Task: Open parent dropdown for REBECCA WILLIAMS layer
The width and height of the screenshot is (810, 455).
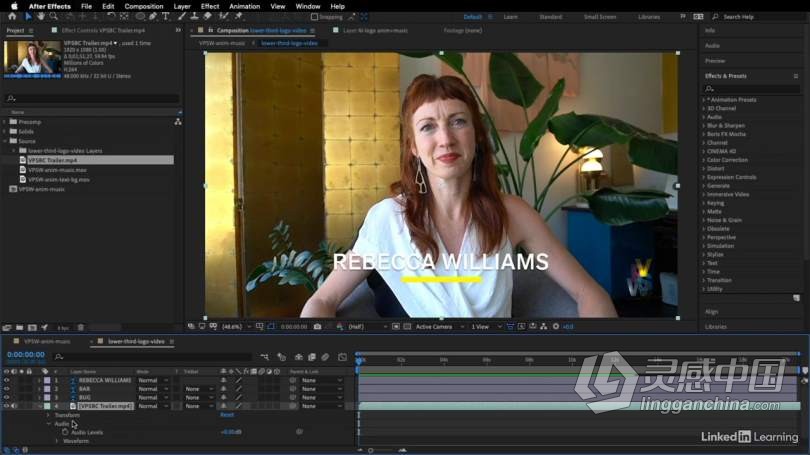Action: pyautogui.click(x=322, y=380)
